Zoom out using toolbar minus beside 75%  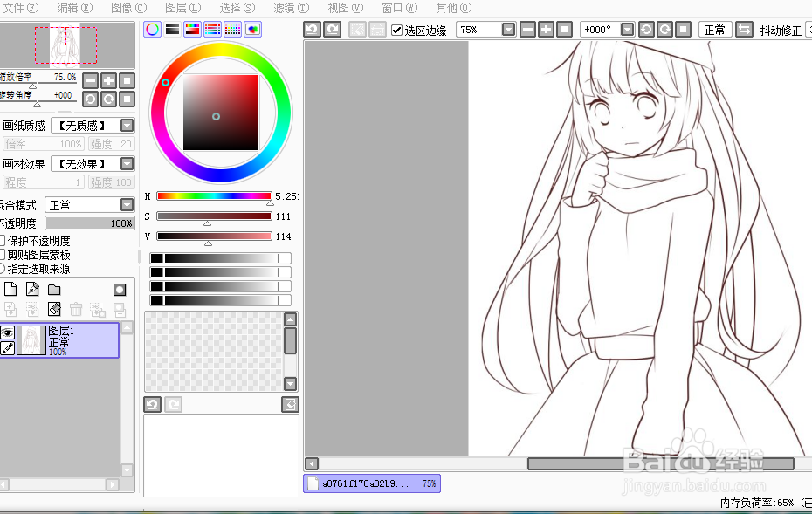(x=527, y=30)
